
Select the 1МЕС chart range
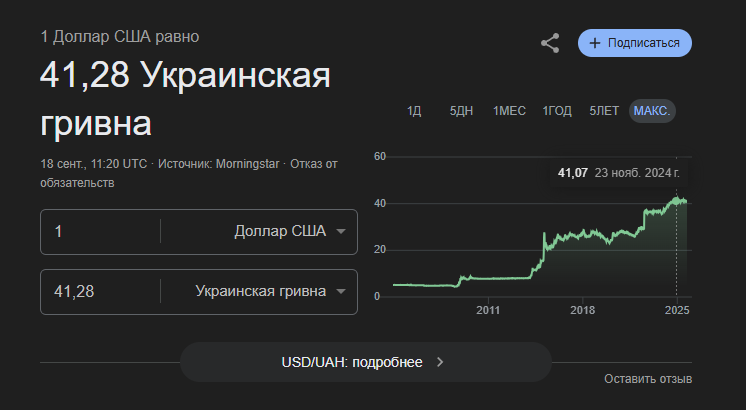pos(509,111)
